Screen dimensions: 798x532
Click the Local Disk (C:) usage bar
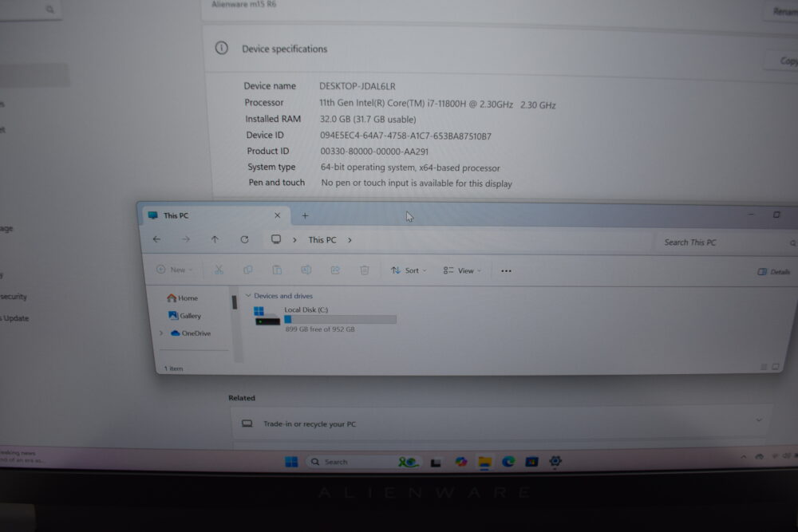pos(340,319)
